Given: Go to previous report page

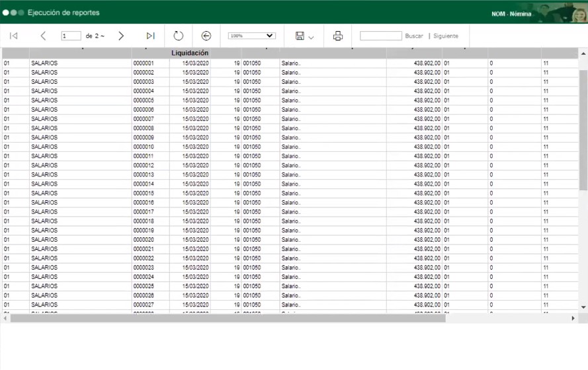Looking at the screenshot, I should click(x=43, y=36).
